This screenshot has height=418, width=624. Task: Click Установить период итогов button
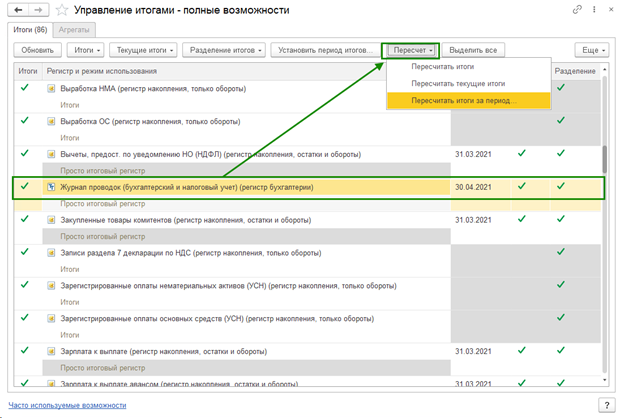tap(325, 50)
